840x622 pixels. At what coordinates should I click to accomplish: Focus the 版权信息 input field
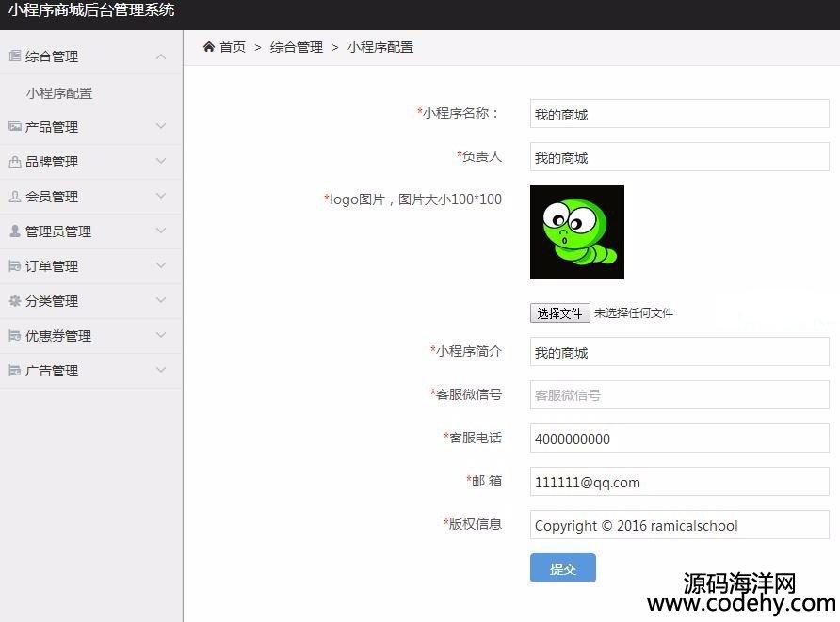[x=679, y=525]
